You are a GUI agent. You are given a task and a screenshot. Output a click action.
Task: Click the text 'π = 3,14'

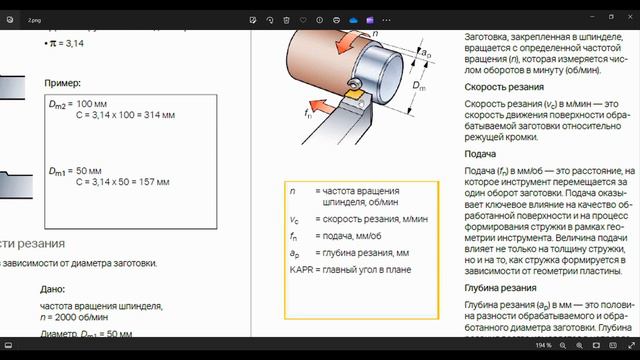tap(67, 43)
